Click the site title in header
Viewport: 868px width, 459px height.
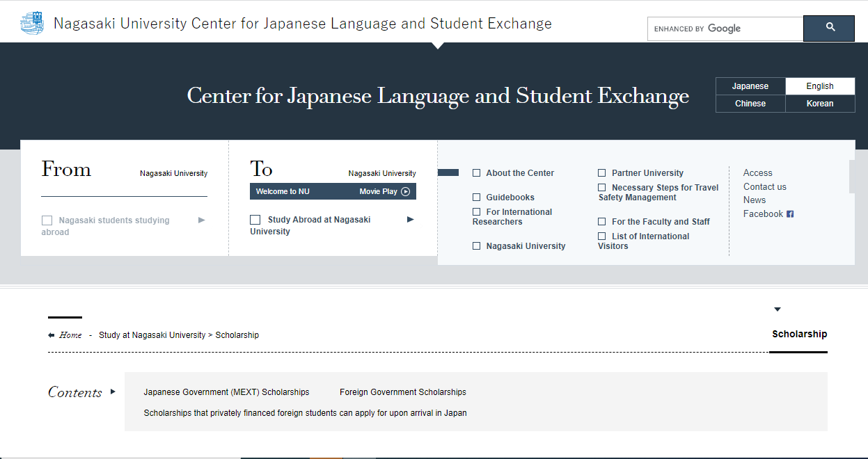pos(303,24)
